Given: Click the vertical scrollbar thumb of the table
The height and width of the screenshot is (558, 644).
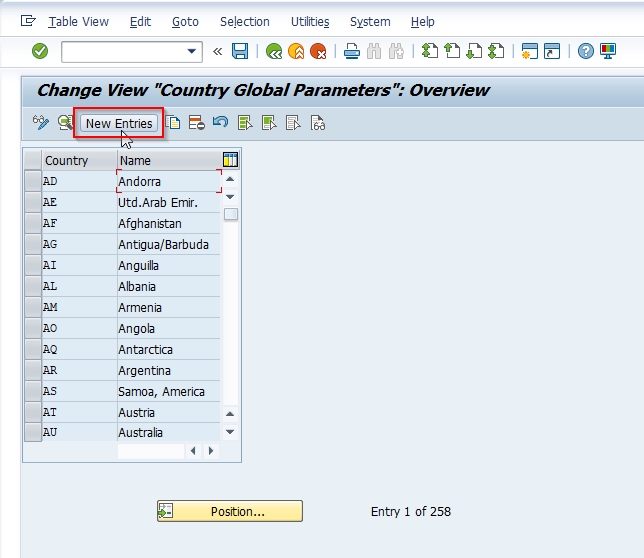Looking at the screenshot, I should pyautogui.click(x=230, y=214).
